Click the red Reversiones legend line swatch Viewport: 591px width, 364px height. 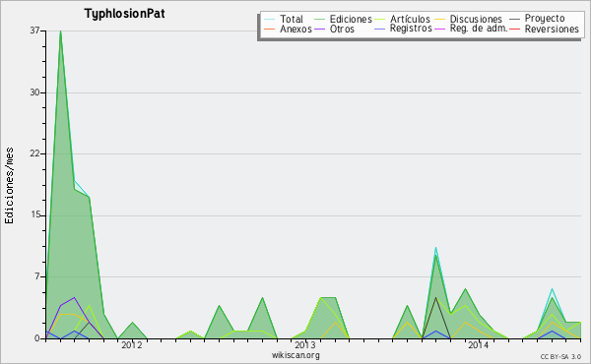[x=515, y=29]
